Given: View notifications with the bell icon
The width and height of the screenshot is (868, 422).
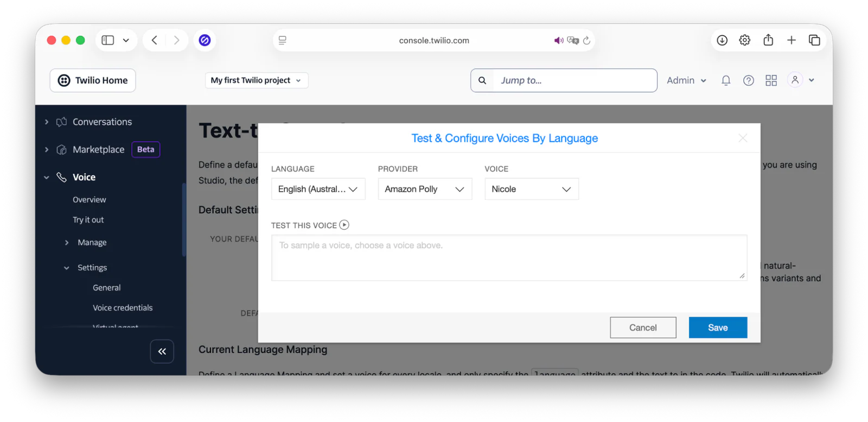Looking at the screenshot, I should 726,80.
